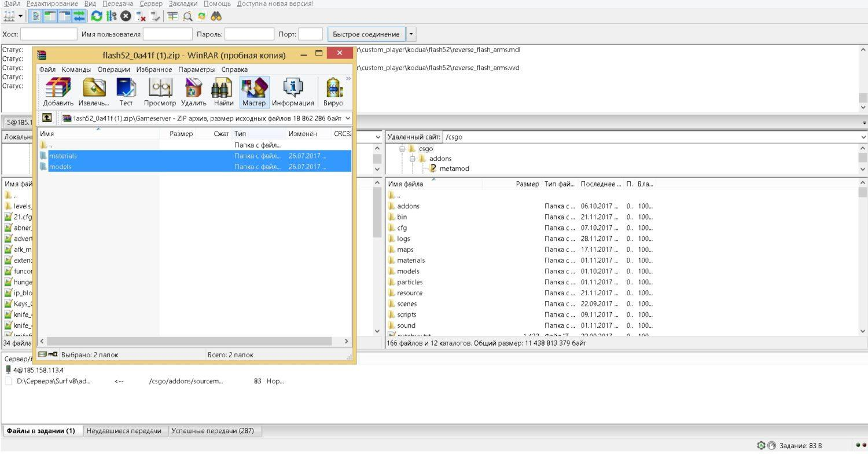Switch to Неудавшиеся передачи tab
This screenshot has width=868, height=454.
[x=124, y=431]
